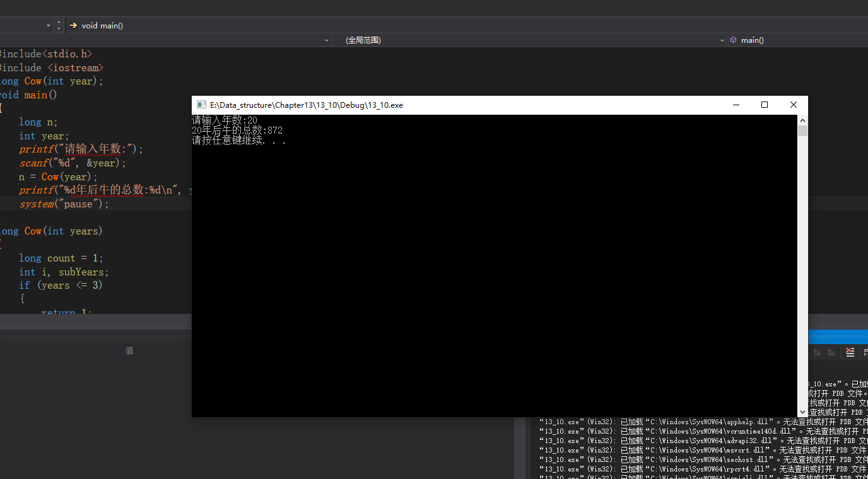Screen dimensions: 868x479
Task: Click the printf %d年后牛的总数 code line
Action: (x=105, y=190)
